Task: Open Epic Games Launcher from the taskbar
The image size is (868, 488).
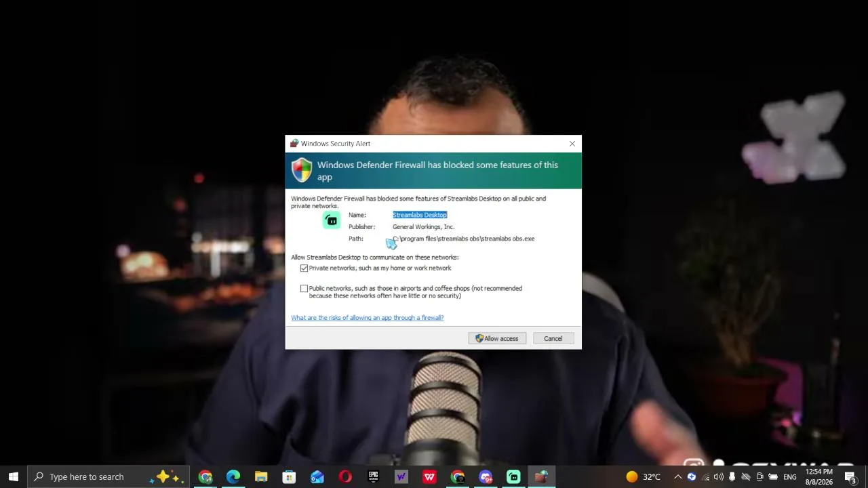Action: tap(373, 476)
